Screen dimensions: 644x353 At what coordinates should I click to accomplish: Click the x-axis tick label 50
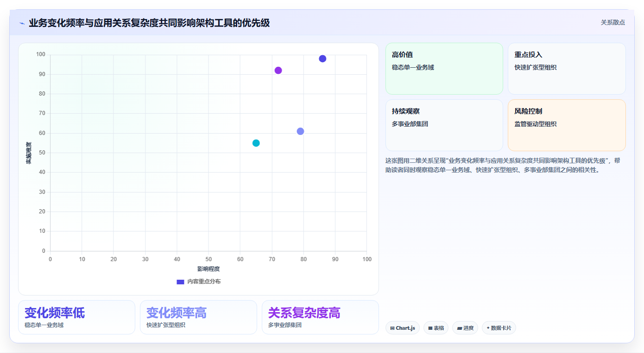208,259
